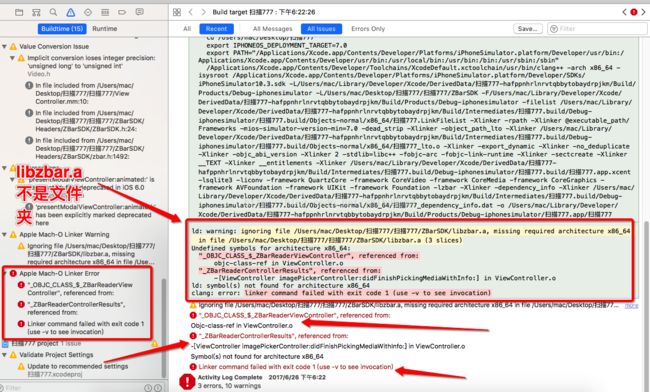650x392 pixels.
Task: Open the Debug navigator icon
Action: click(105, 12)
